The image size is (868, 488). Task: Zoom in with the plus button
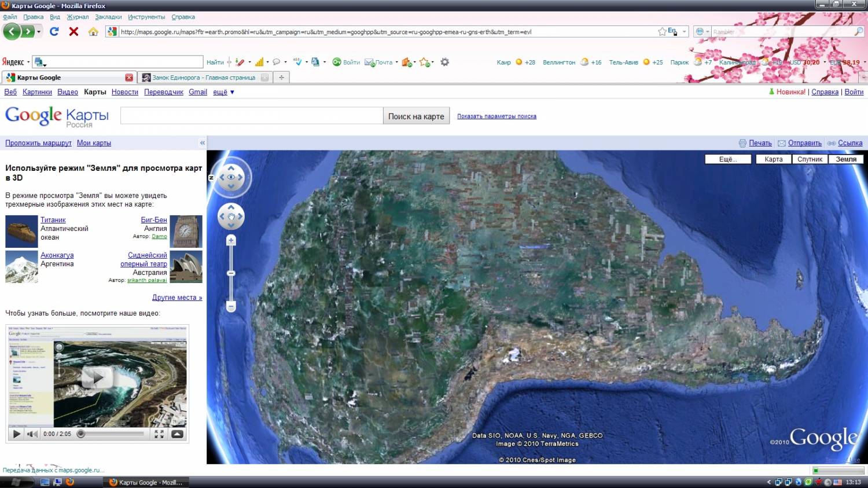(x=231, y=240)
